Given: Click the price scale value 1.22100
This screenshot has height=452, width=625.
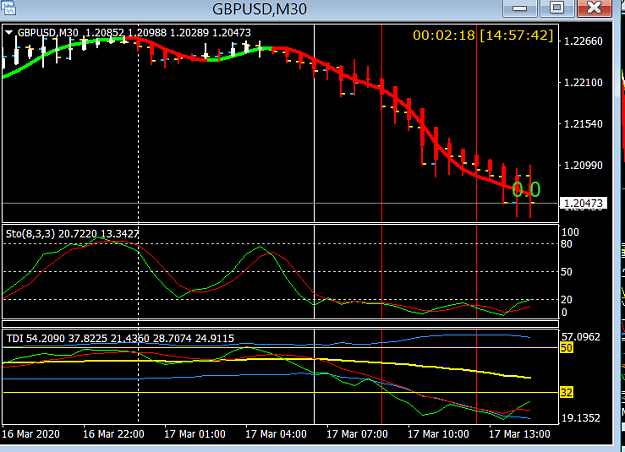Looking at the screenshot, I should 583,83.
